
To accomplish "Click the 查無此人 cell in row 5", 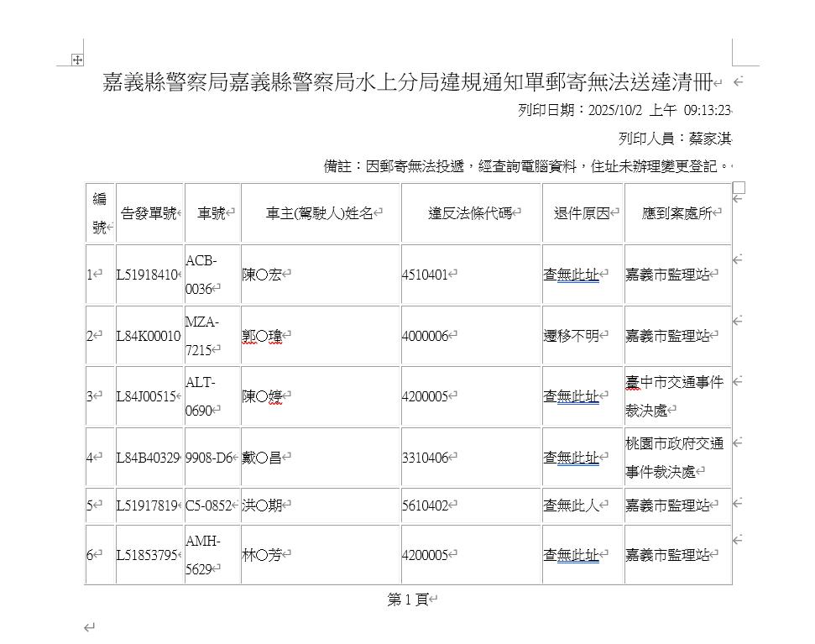I will coord(572,505).
